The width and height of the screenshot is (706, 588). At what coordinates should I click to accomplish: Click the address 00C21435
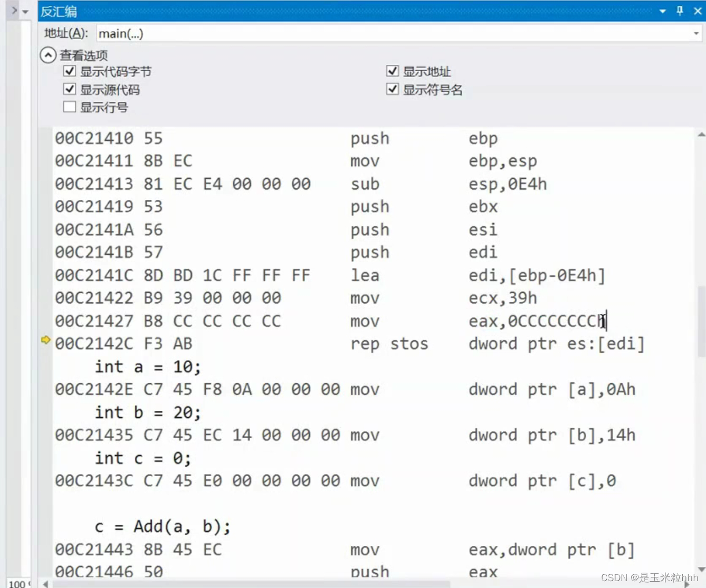pyautogui.click(x=94, y=435)
